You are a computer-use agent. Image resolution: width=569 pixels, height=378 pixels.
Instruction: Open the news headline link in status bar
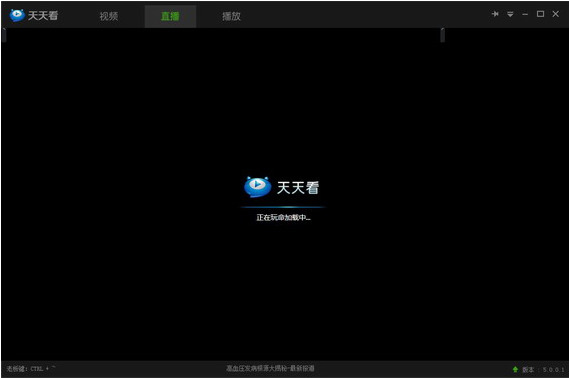point(270,369)
